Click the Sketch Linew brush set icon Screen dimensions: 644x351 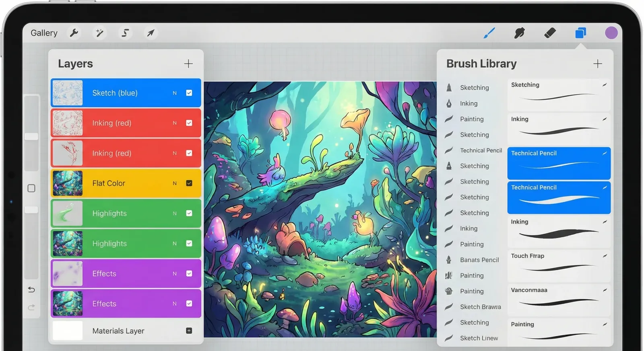[x=449, y=338]
